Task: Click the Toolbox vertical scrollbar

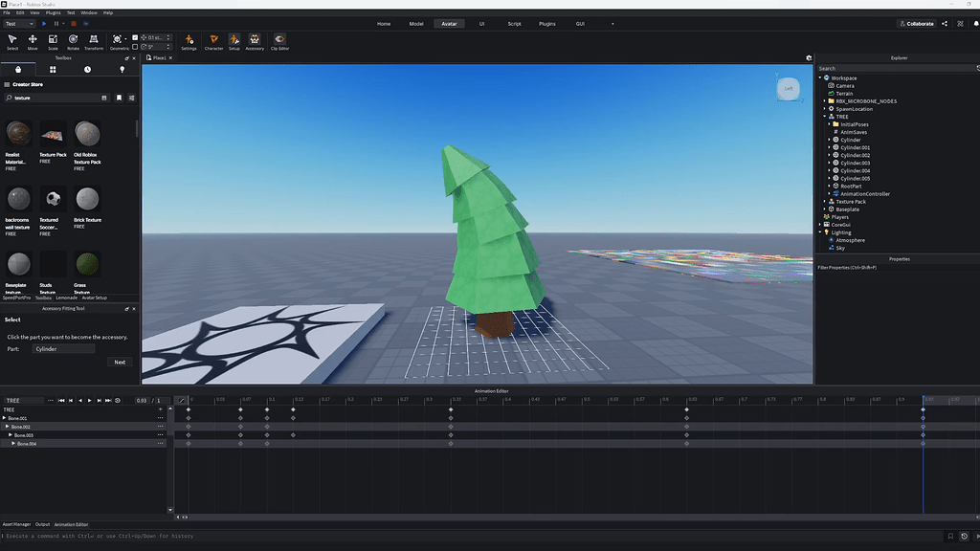Action: pyautogui.click(x=136, y=128)
